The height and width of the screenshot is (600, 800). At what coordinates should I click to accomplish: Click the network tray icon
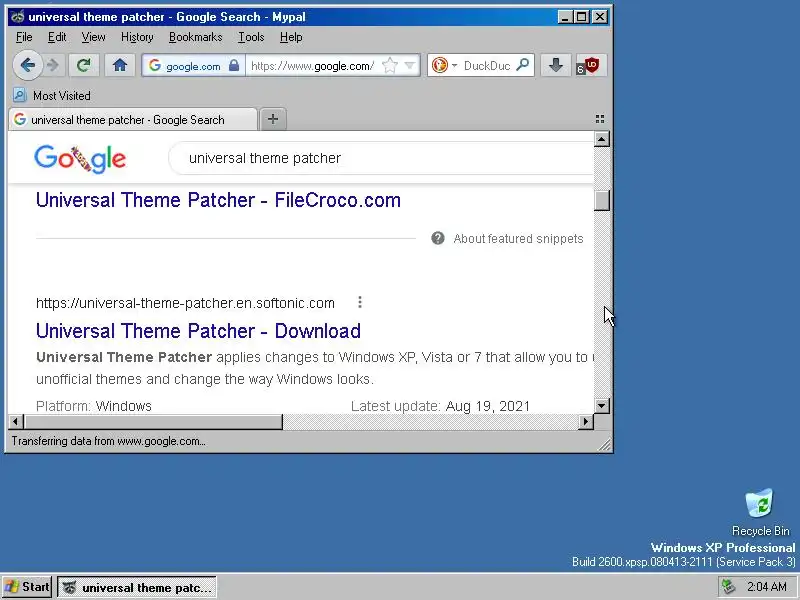pos(728,587)
